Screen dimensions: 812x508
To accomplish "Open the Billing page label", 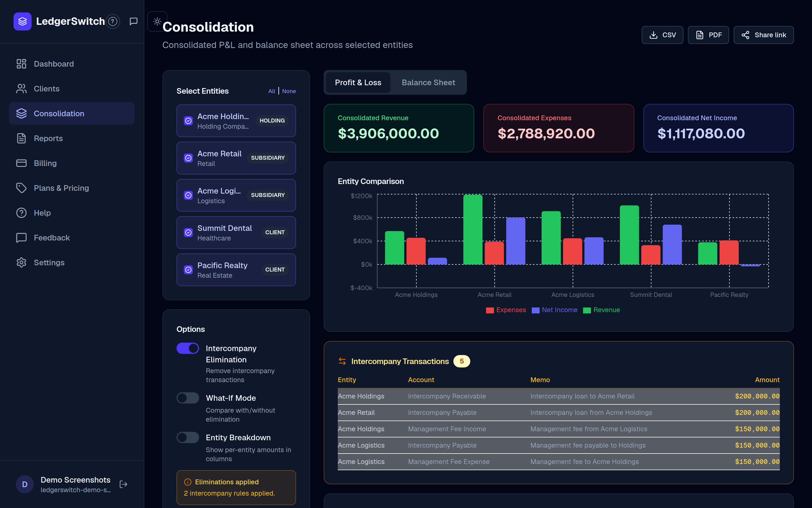I will 45,163.
